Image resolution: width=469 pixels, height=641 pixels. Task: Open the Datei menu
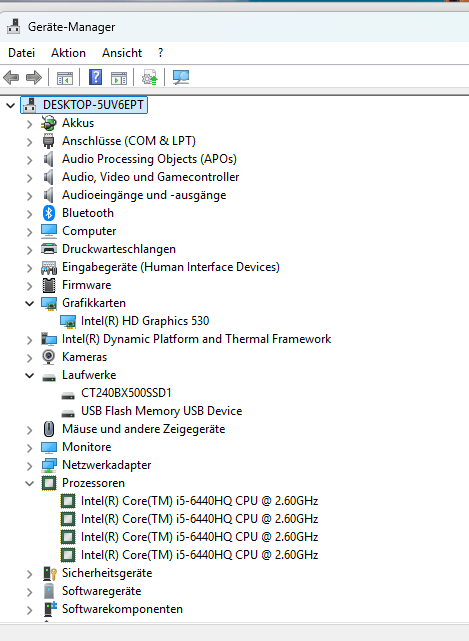tap(22, 53)
